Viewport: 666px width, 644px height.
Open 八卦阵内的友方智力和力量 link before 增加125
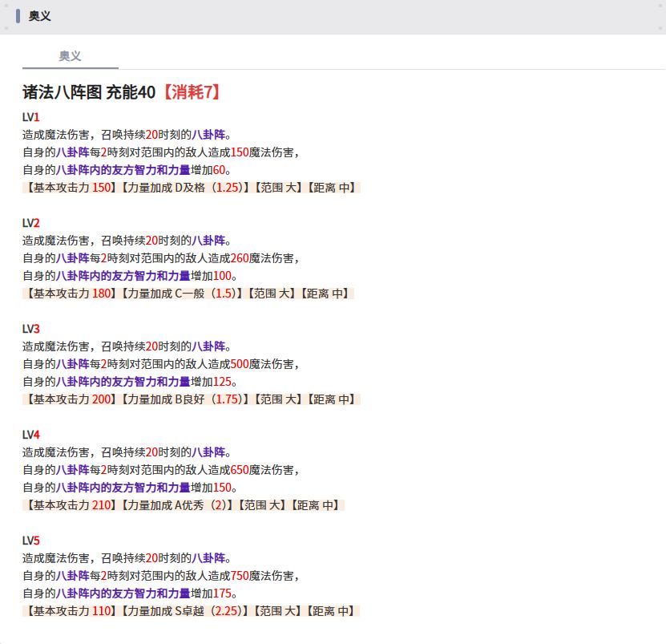click(x=123, y=382)
